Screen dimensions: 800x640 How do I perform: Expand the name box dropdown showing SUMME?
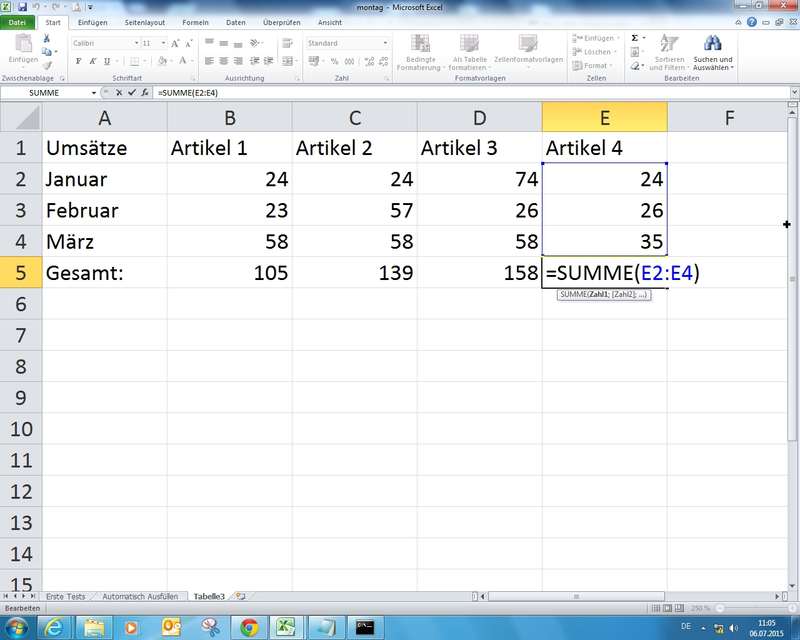point(94,92)
